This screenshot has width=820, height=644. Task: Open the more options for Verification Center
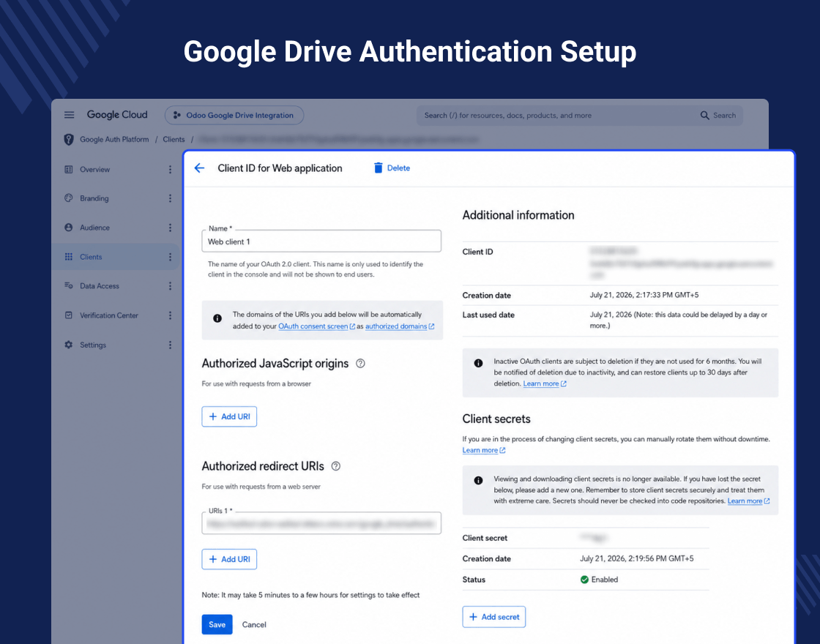click(170, 315)
